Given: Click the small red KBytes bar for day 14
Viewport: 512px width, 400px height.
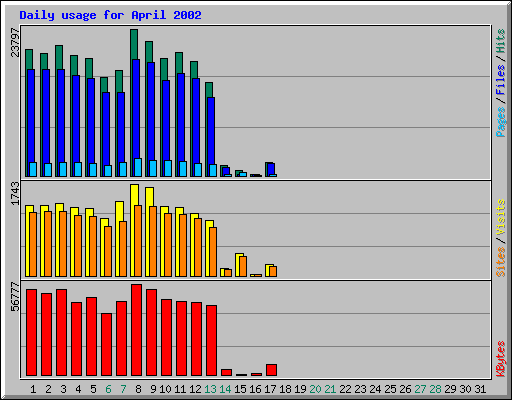Looking at the screenshot, I should click(226, 372).
